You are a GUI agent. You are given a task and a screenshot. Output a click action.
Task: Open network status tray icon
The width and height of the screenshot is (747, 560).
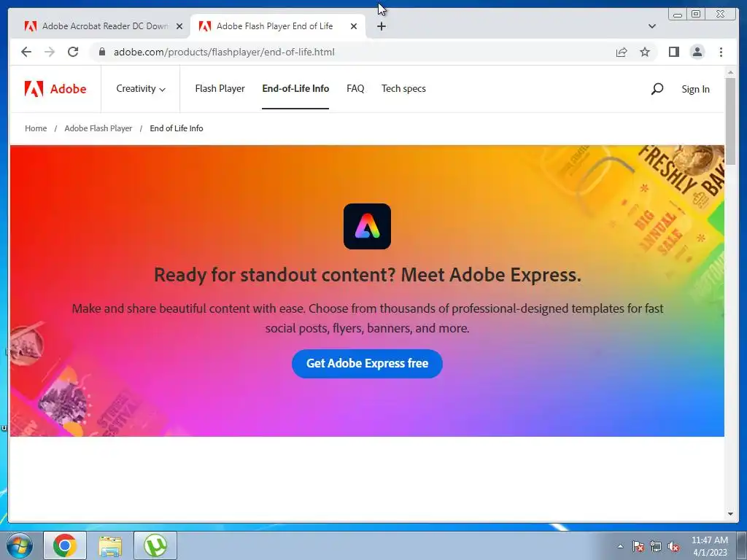656,547
